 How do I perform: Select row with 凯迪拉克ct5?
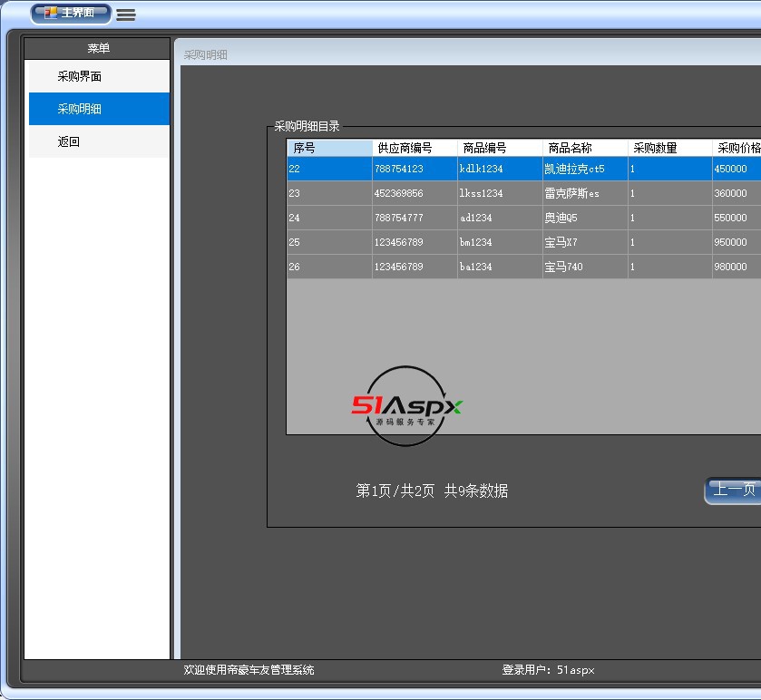[x=574, y=169]
